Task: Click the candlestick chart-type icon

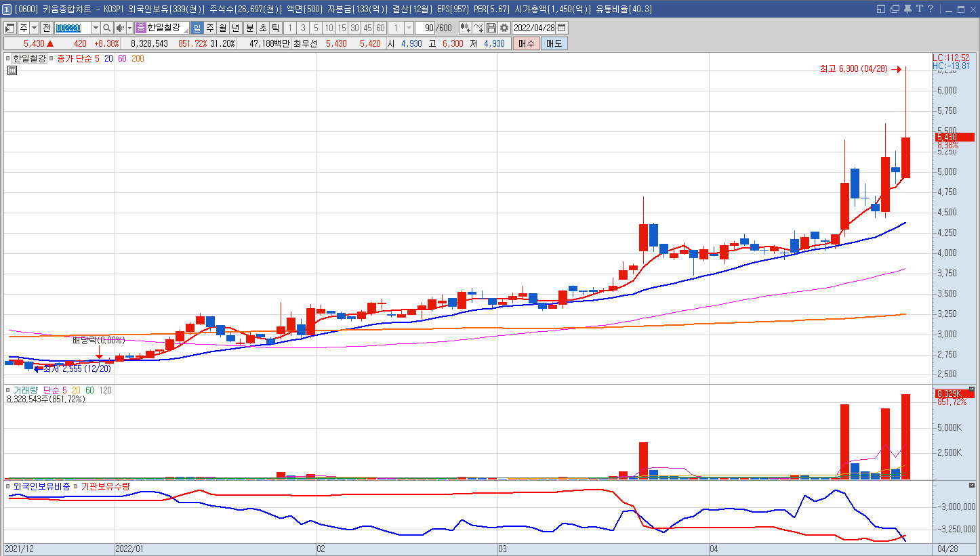Action: (465, 28)
